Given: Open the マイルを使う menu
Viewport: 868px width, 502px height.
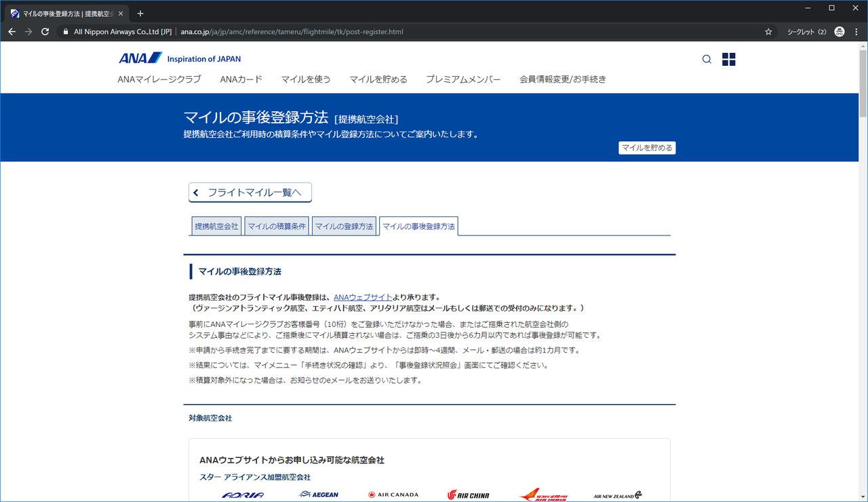Looking at the screenshot, I should pyautogui.click(x=306, y=79).
